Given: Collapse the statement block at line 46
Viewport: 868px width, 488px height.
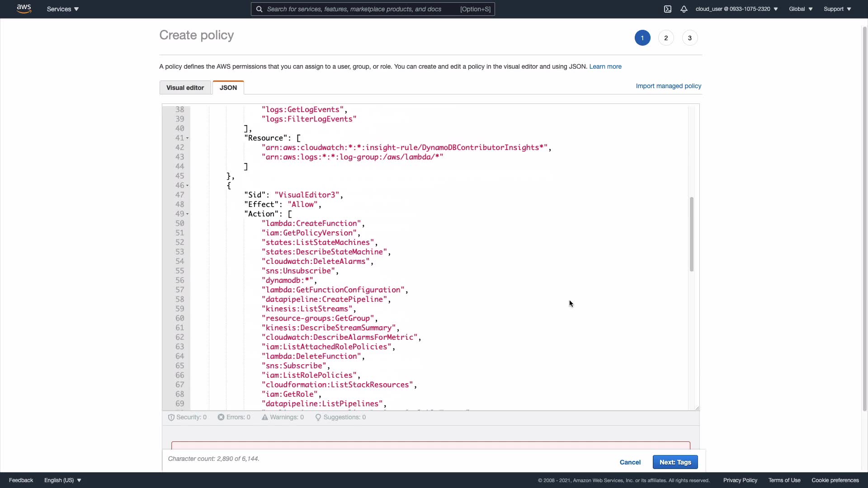Looking at the screenshot, I should (188, 186).
